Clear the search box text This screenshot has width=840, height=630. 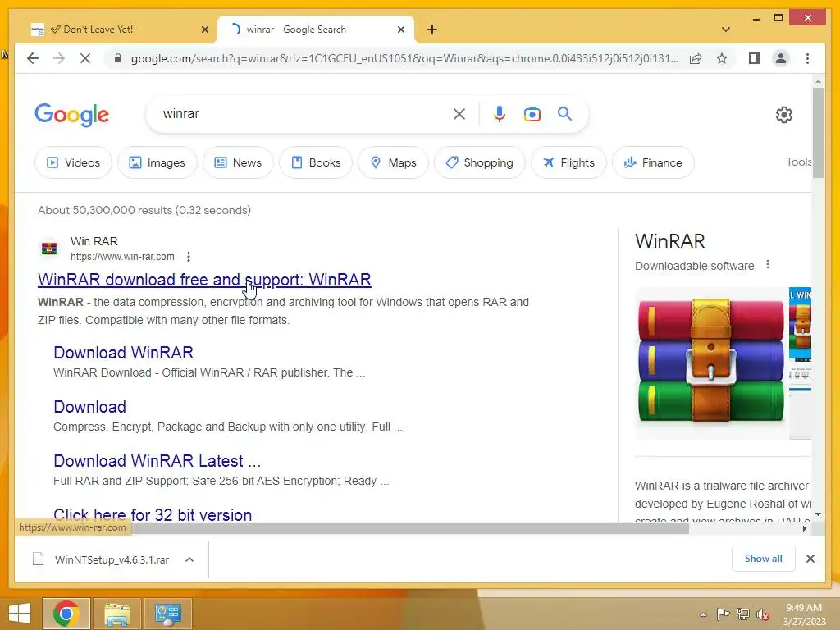459,113
